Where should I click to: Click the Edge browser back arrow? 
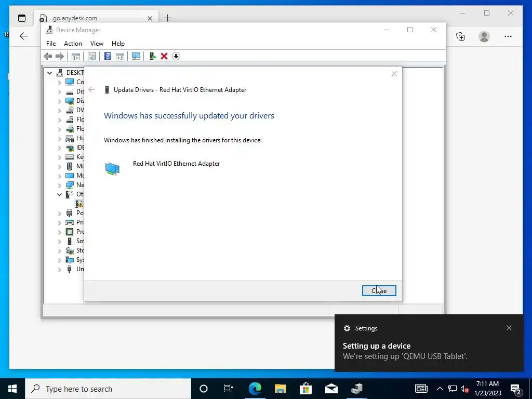click(24, 36)
